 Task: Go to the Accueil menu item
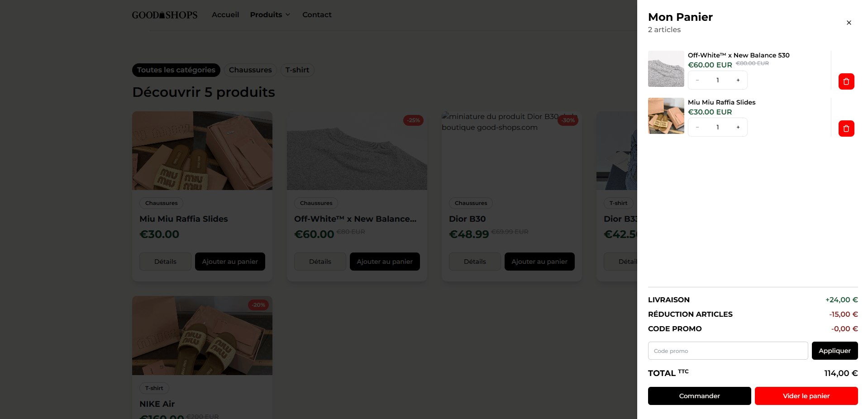(225, 14)
